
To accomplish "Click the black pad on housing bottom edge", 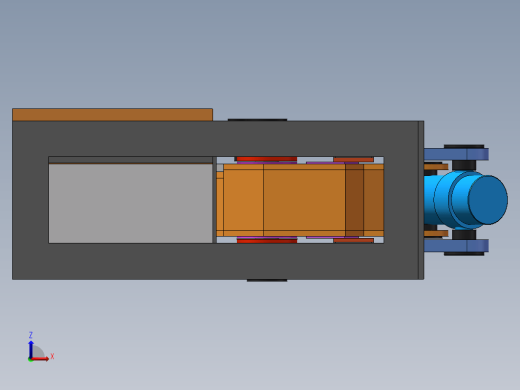I will click(267, 280).
